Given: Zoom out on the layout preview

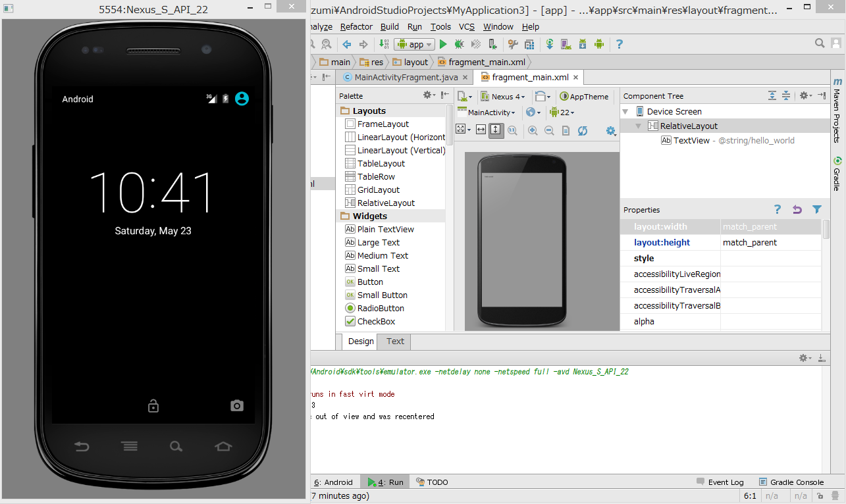Looking at the screenshot, I should 549,131.
